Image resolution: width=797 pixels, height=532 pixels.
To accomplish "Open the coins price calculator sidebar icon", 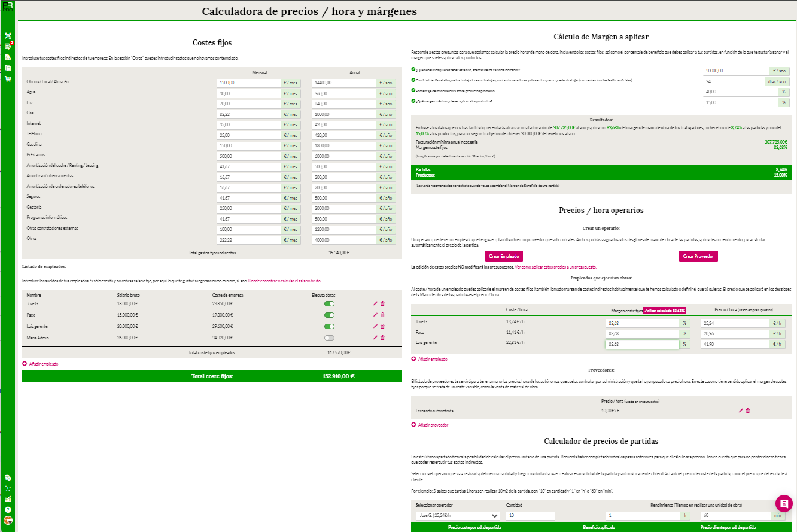I will [8, 478].
